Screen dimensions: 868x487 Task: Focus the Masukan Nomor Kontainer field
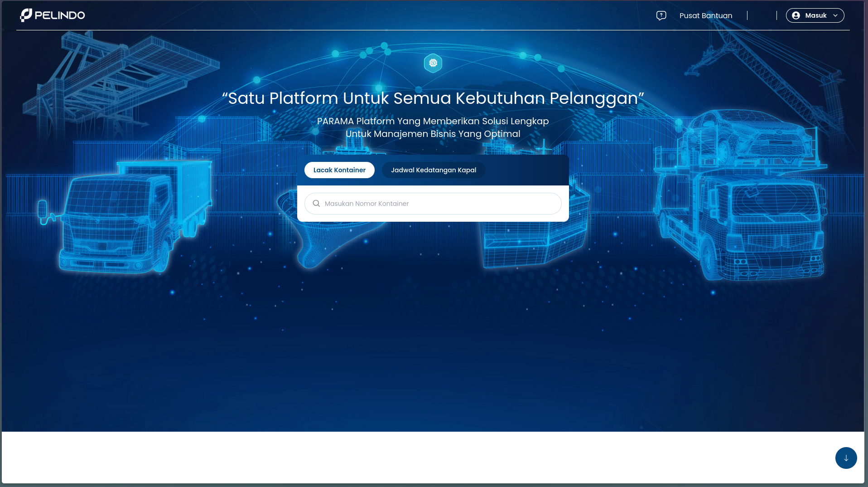tap(433, 204)
